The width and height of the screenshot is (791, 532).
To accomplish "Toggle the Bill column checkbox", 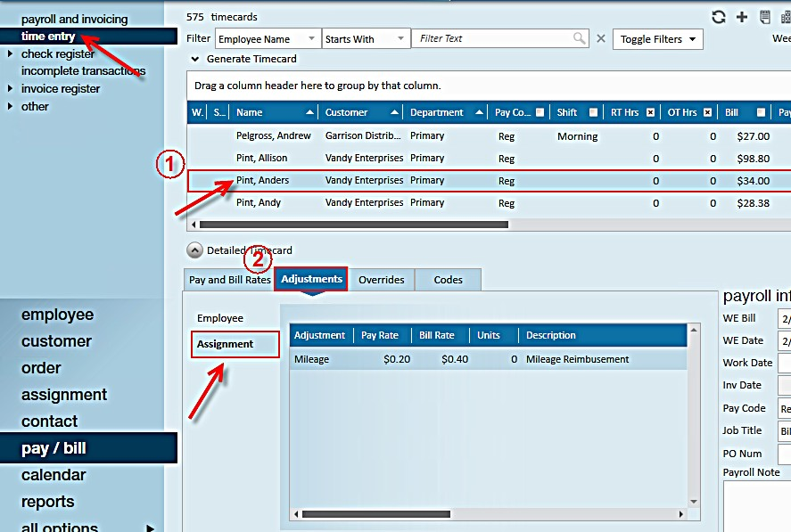I will click(761, 112).
